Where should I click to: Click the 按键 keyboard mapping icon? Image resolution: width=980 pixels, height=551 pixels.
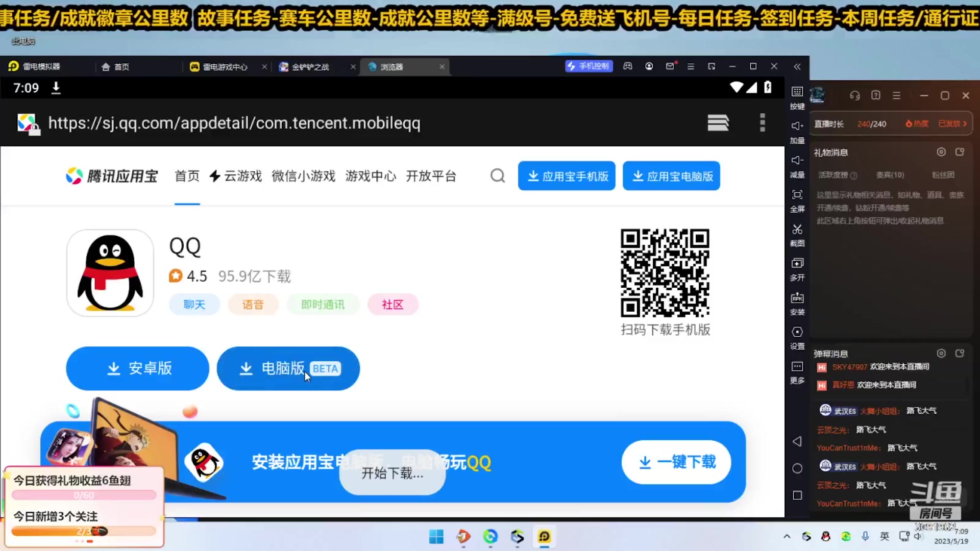click(797, 92)
